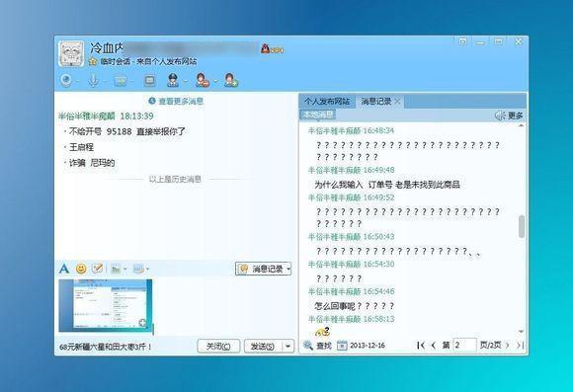573x392 pixels.
Task: Click the police officer report icon
Action: pyautogui.click(x=173, y=80)
